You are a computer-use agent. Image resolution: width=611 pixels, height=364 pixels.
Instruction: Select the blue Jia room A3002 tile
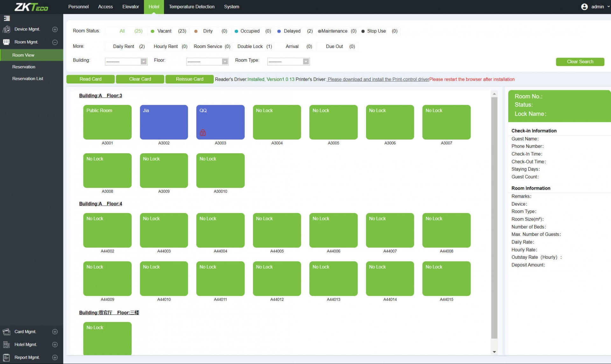point(164,122)
